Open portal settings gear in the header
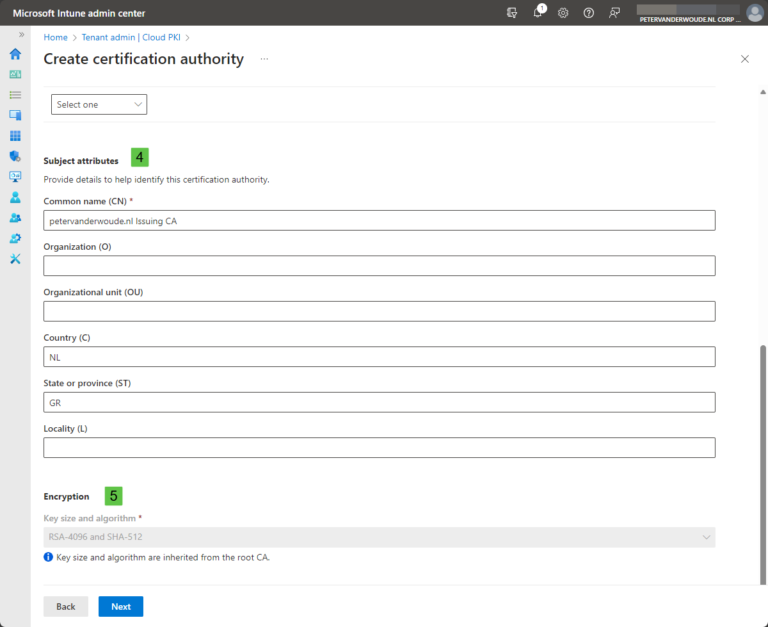The height and width of the screenshot is (627, 768). (x=563, y=13)
